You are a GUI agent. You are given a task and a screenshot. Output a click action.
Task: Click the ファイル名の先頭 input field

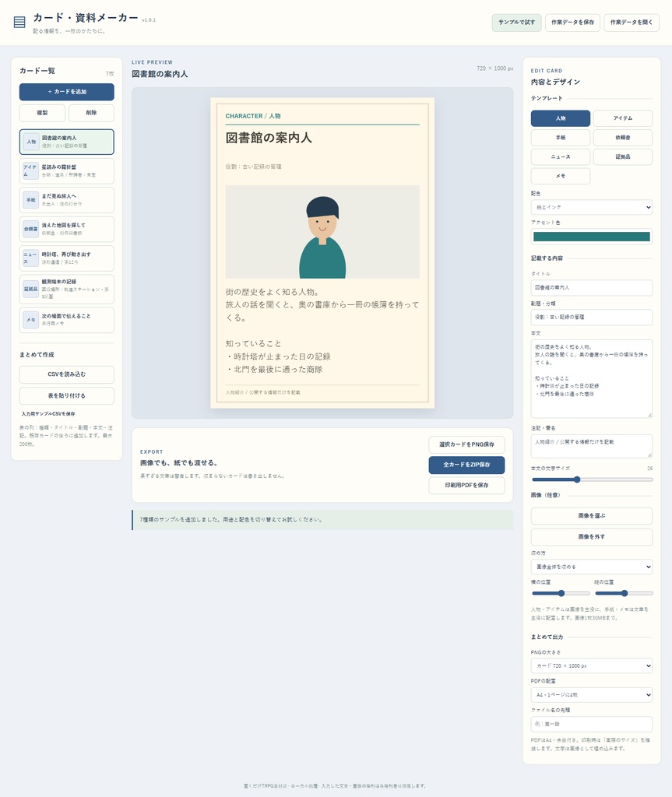[x=592, y=725]
